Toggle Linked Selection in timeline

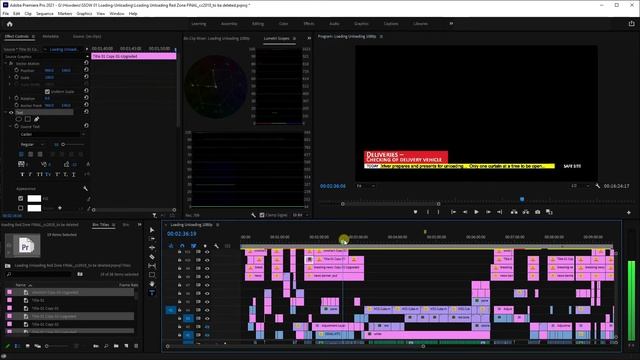point(193,246)
